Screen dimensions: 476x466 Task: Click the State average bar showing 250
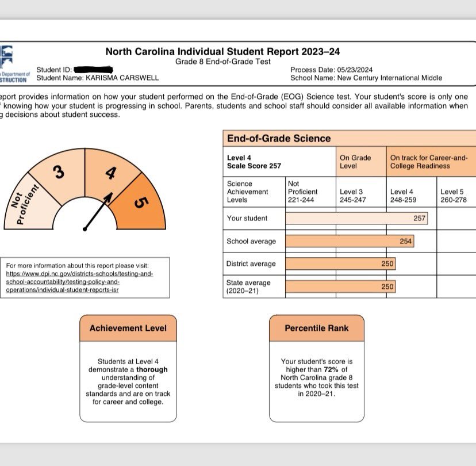tap(340, 287)
